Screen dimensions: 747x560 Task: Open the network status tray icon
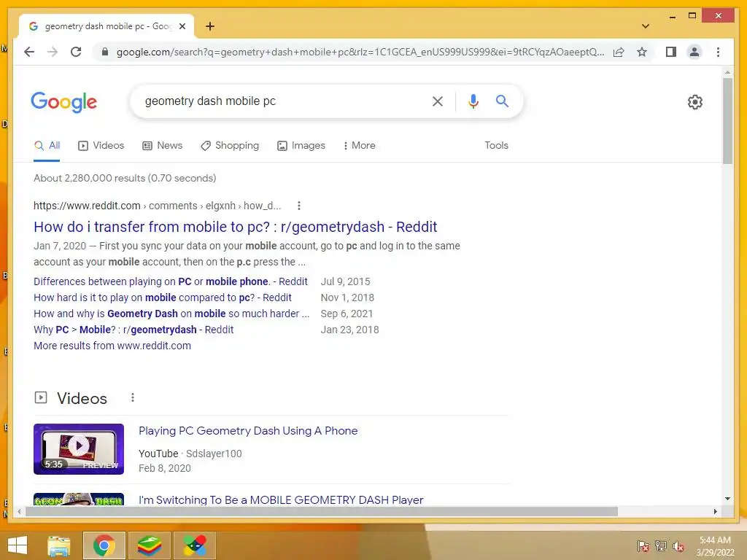(661, 545)
